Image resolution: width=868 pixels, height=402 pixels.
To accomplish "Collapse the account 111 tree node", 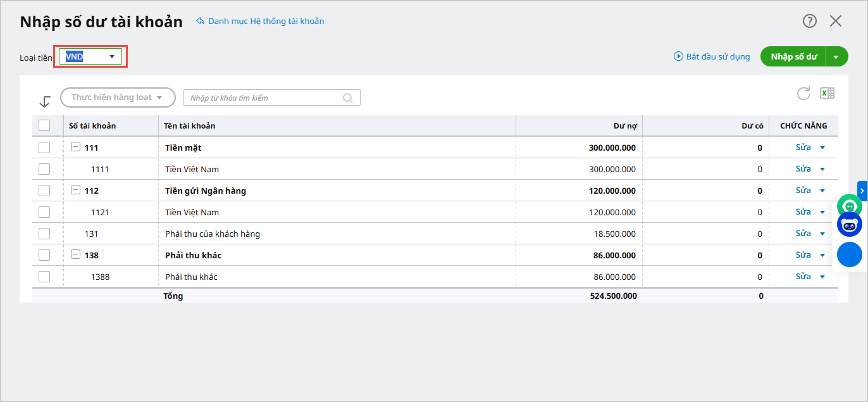I will pyautogui.click(x=75, y=148).
